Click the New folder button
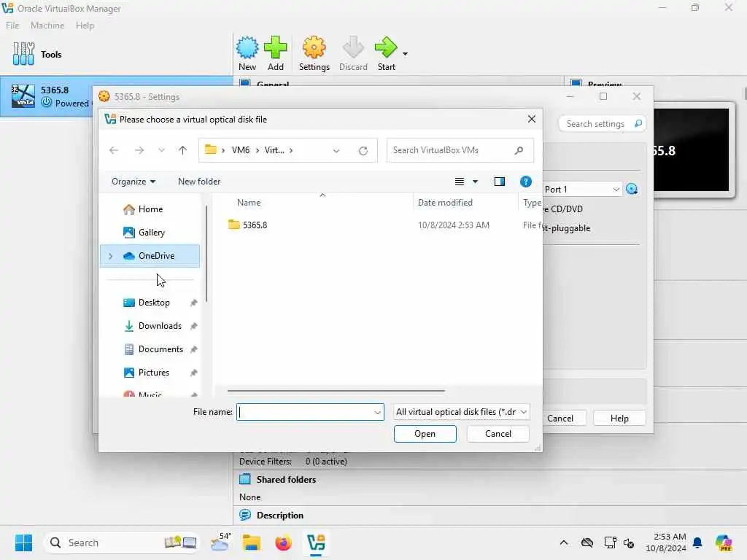This screenshot has height=560, width=747. point(199,182)
